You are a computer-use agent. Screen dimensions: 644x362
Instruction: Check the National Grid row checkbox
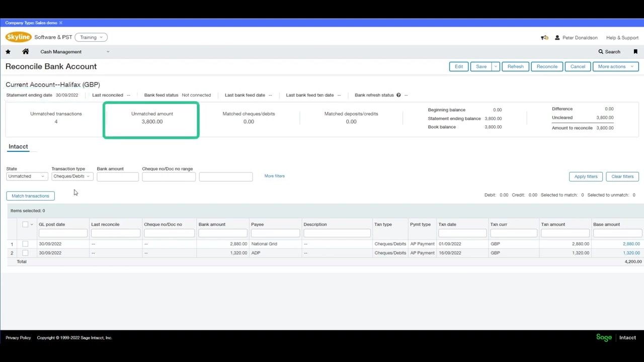pos(25,244)
